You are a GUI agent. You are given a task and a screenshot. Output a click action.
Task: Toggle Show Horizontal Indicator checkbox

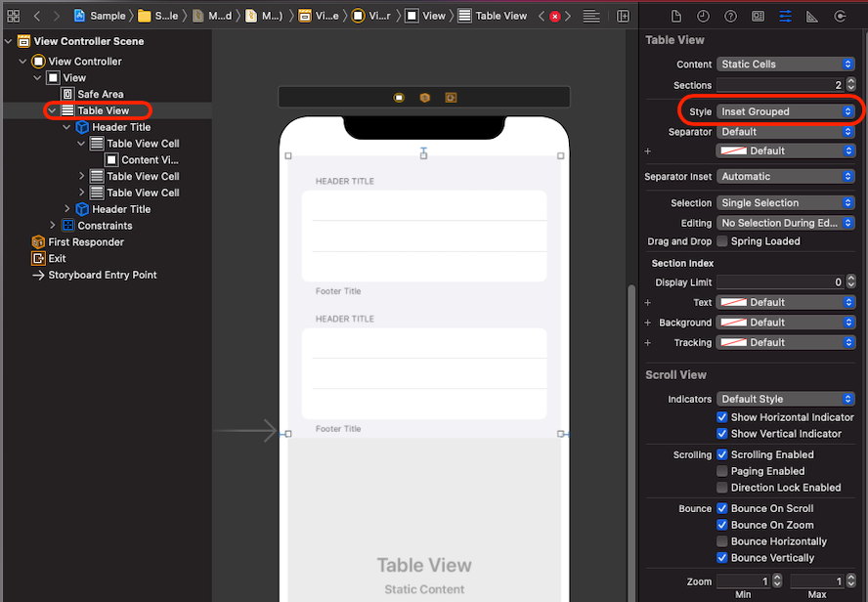[721, 417]
